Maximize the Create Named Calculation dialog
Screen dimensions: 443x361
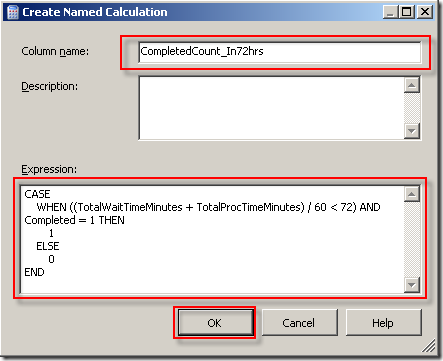407,12
